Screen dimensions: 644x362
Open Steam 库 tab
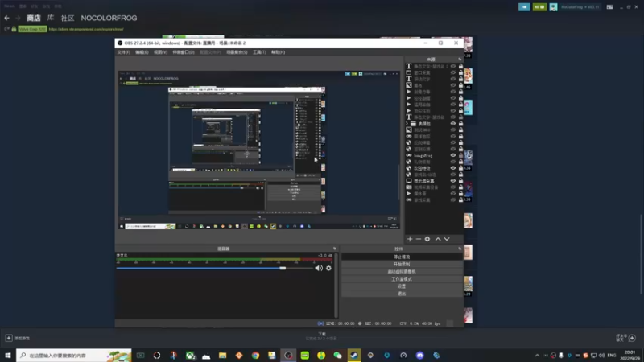tap(51, 18)
